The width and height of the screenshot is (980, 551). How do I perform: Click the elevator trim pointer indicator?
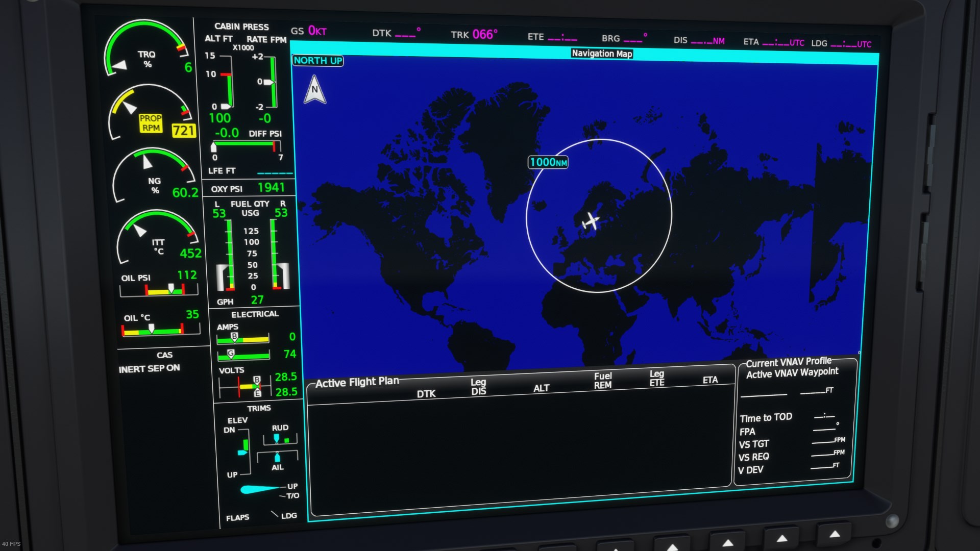243,452
